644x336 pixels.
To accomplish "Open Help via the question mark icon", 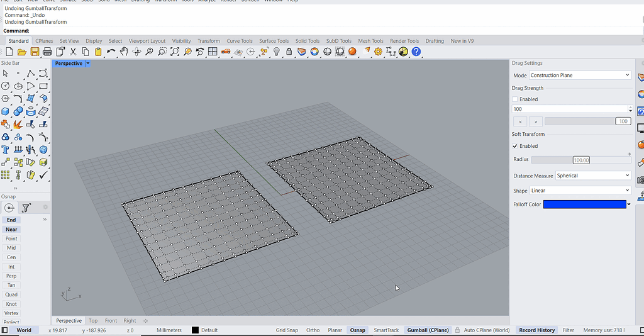I will (x=416, y=52).
